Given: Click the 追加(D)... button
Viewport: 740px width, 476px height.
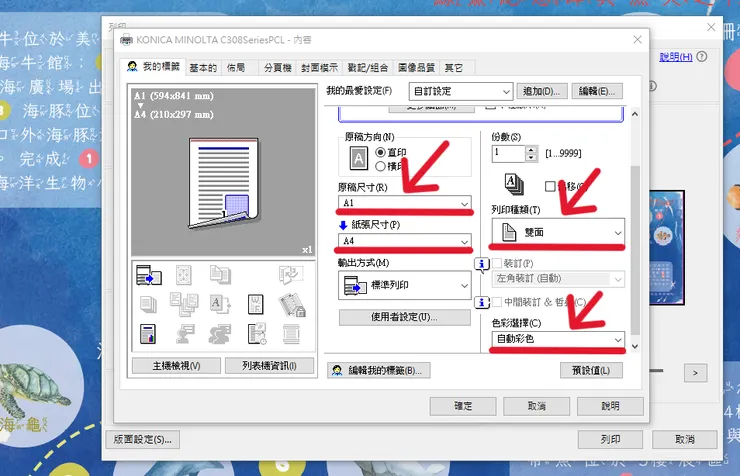Looking at the screenshot, I should tap(542, 91).
